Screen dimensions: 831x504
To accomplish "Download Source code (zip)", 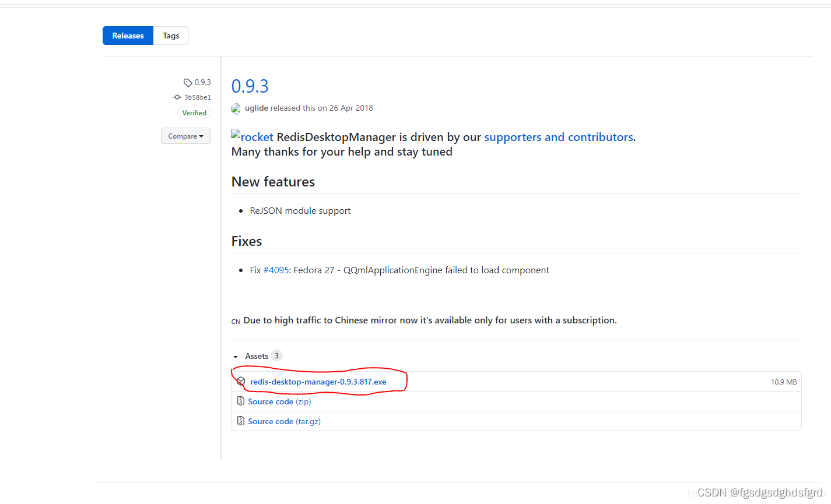I will pos(279,401).
